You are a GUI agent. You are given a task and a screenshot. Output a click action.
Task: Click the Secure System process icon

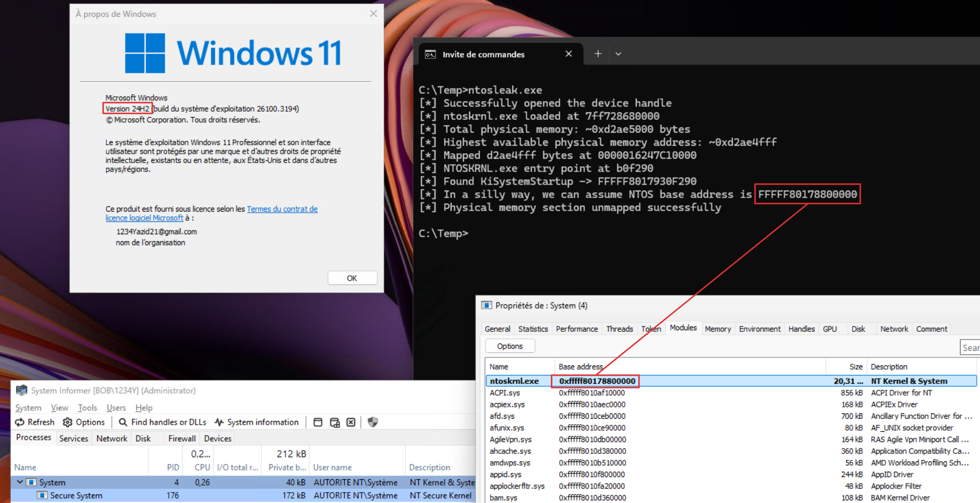coord(42,495)
